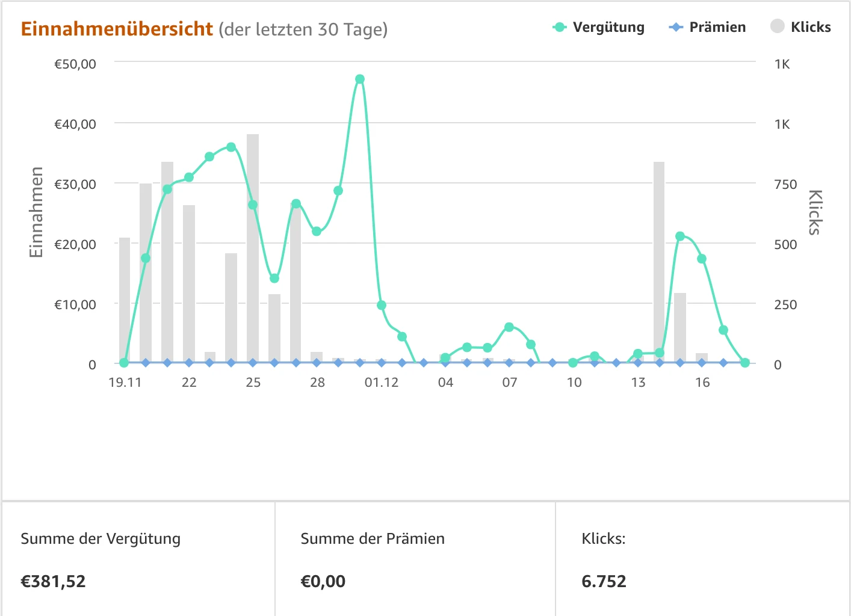
Task: Toggle the Prämien series legend label
Action: click(x=717, y=27)
